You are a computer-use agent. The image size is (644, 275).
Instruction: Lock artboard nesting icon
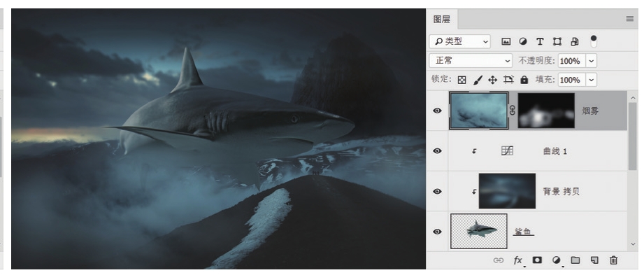508,80
